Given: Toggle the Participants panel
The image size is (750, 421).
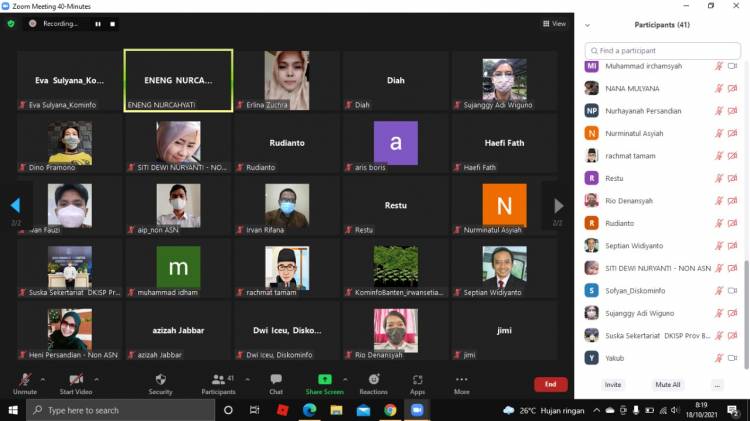Looking at the screenshot, I should click(x=218, y=380).
